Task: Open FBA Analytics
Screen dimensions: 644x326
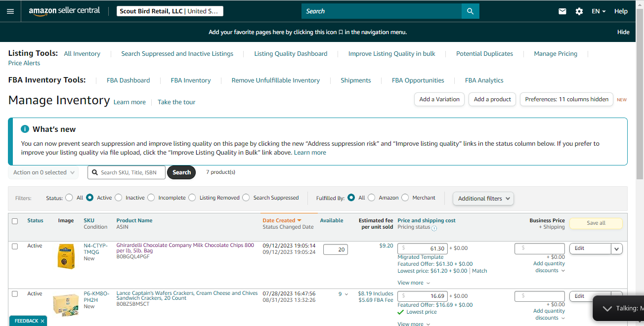Action: 484,81
